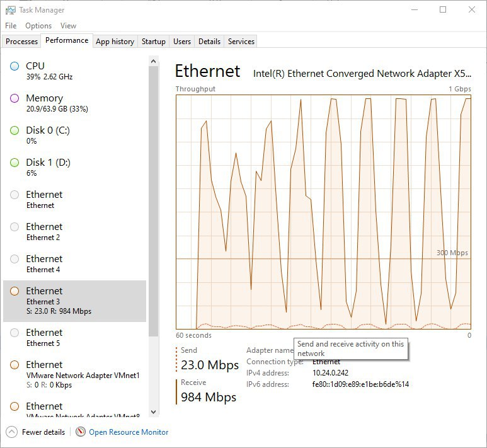Viewport: 487px width, 448px height.
Task: Click the Task Manager title bar icon
Action: (10, 10)
